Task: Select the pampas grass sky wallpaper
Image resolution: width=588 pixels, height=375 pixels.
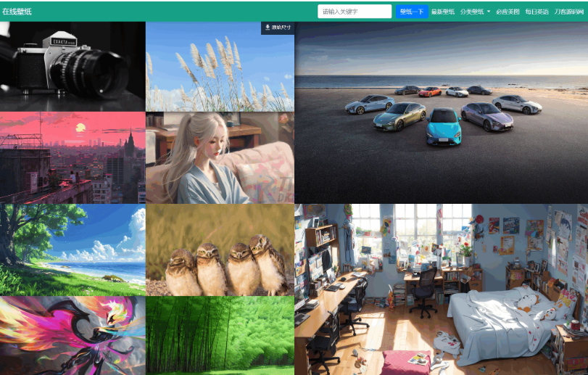Action: (x=220, y=67)
